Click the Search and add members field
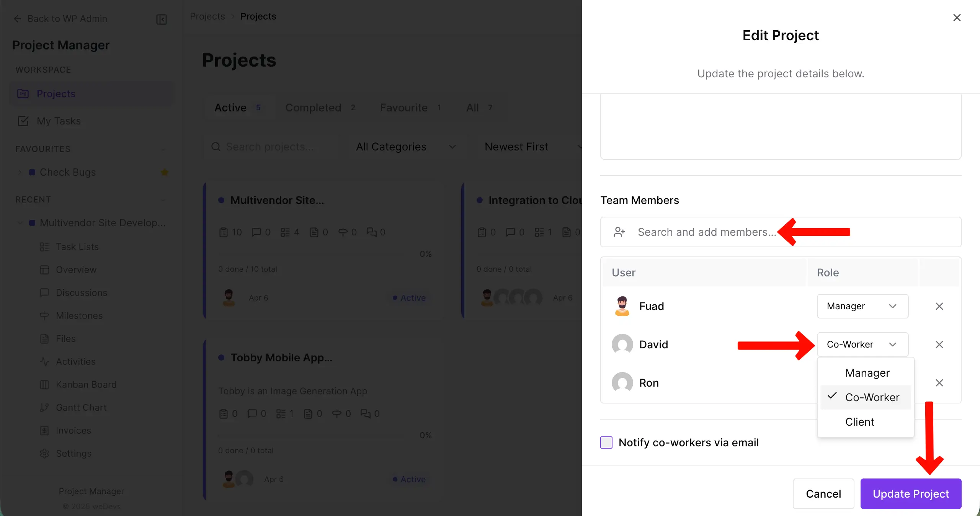 (706, 232)
